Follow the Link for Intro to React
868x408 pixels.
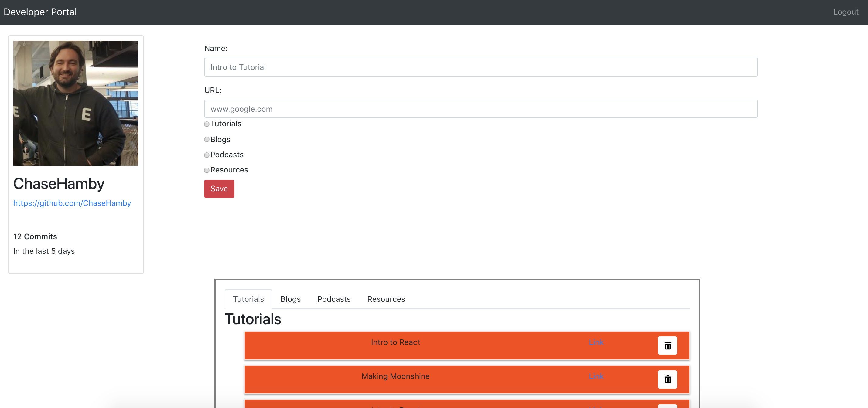tap(596, 342)
